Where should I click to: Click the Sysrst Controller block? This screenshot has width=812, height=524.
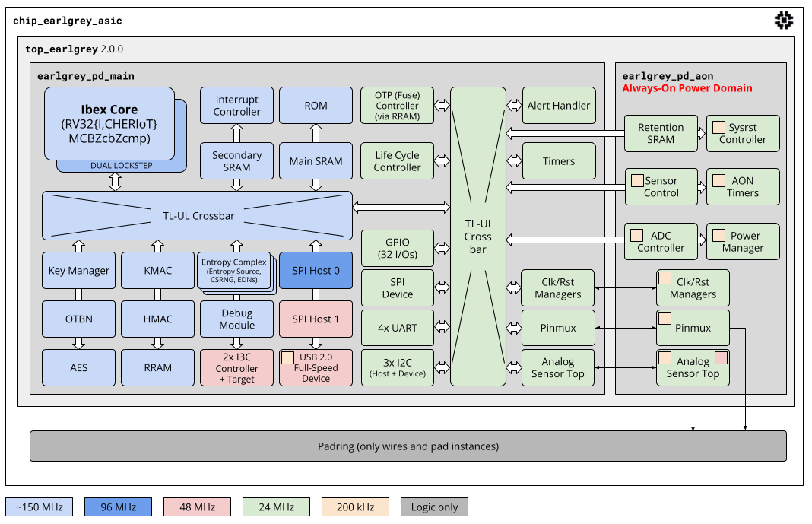(x=743, y=134)
